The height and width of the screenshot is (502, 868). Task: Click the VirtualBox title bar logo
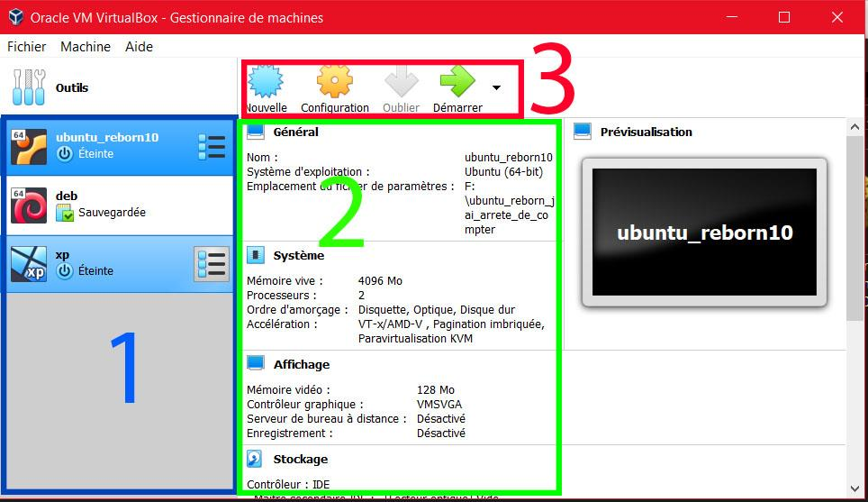point(15,17)
